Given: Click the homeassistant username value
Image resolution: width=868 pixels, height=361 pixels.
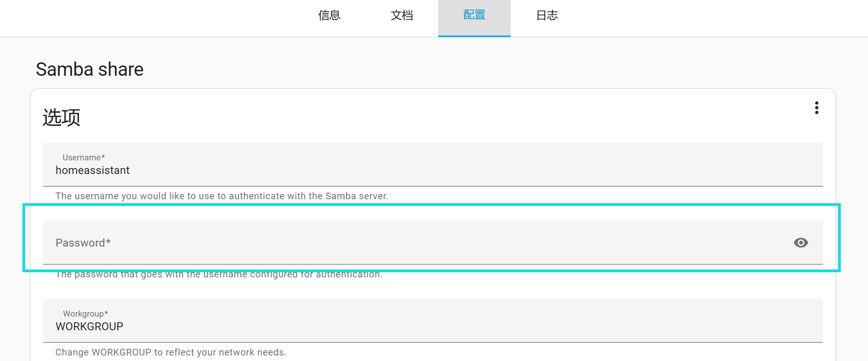Looking at the screenshot, I should [93, 170].
